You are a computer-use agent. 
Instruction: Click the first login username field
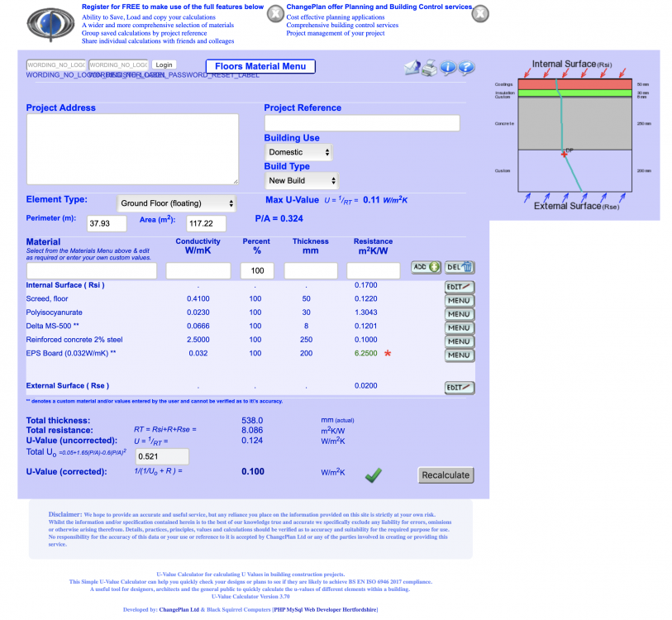[x=56, y=64]
